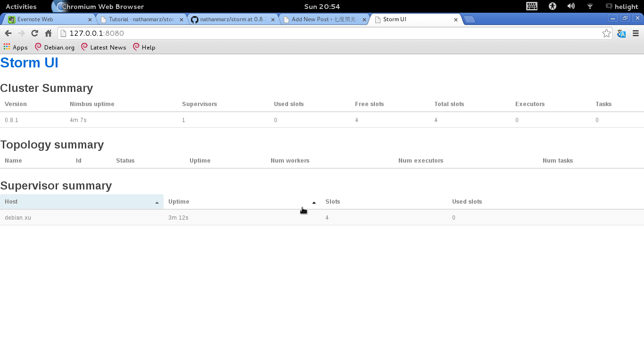The height and width of the screenshot is (362, 644).
Task: Sort by the Num tasks column header
Action: coord(558,161)
